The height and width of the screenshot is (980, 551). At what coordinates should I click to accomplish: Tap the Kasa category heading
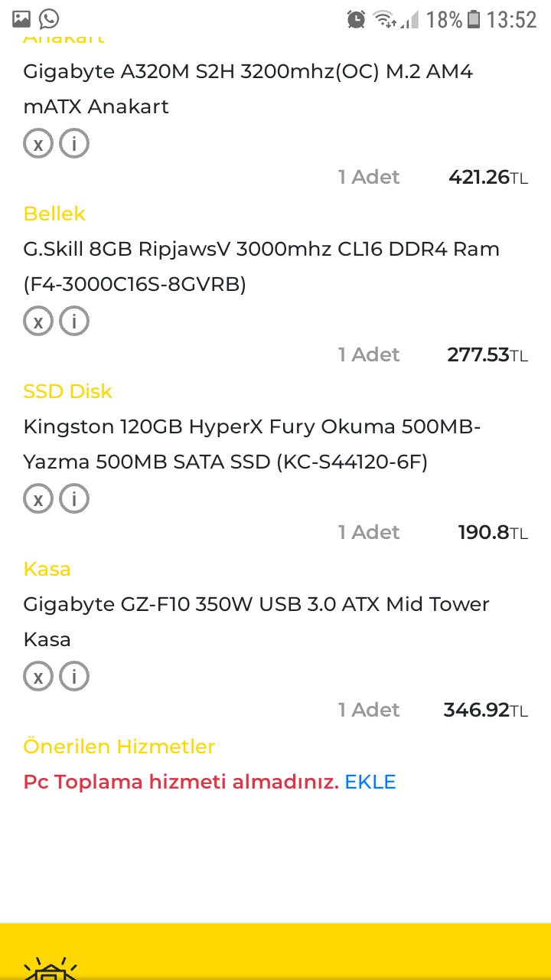click(x=47, y=569)
